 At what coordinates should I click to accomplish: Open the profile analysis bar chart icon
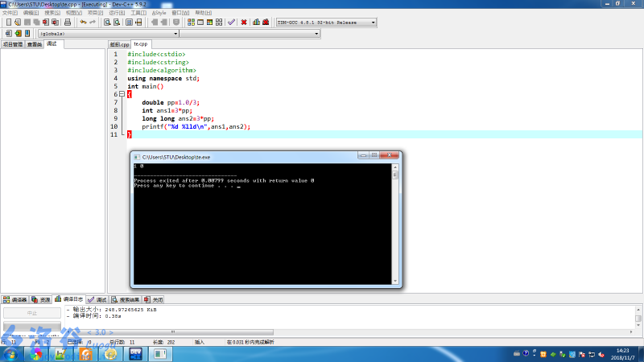(256, 22)
